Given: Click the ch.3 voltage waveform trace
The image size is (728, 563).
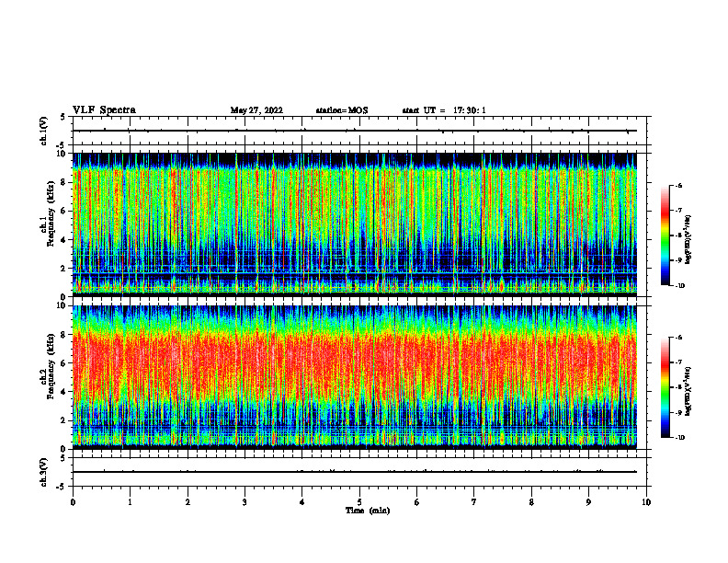Looking at the screenshot, I should tap(355, 472).
